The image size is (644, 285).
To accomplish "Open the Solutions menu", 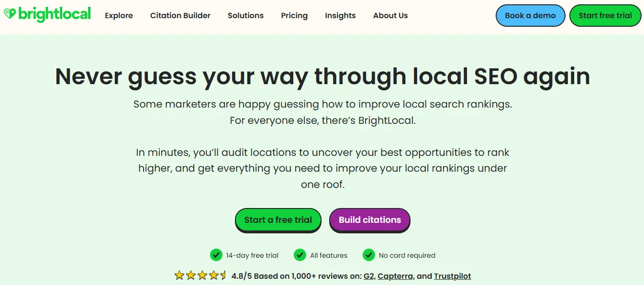I will (245, 15).
